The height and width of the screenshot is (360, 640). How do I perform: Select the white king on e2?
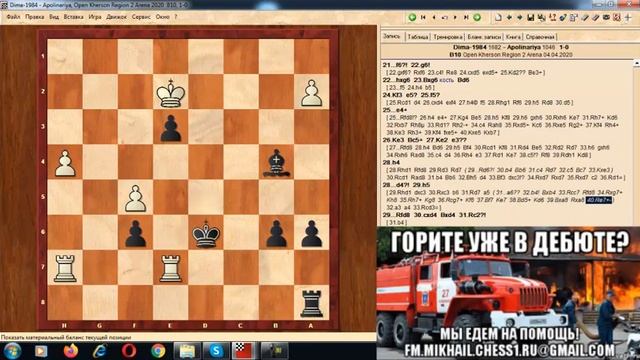171,92
